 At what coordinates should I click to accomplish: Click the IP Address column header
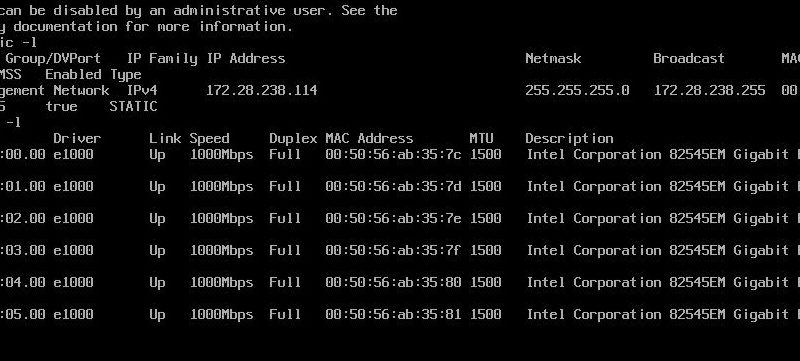pyautogui.click(x=246, y=59)
